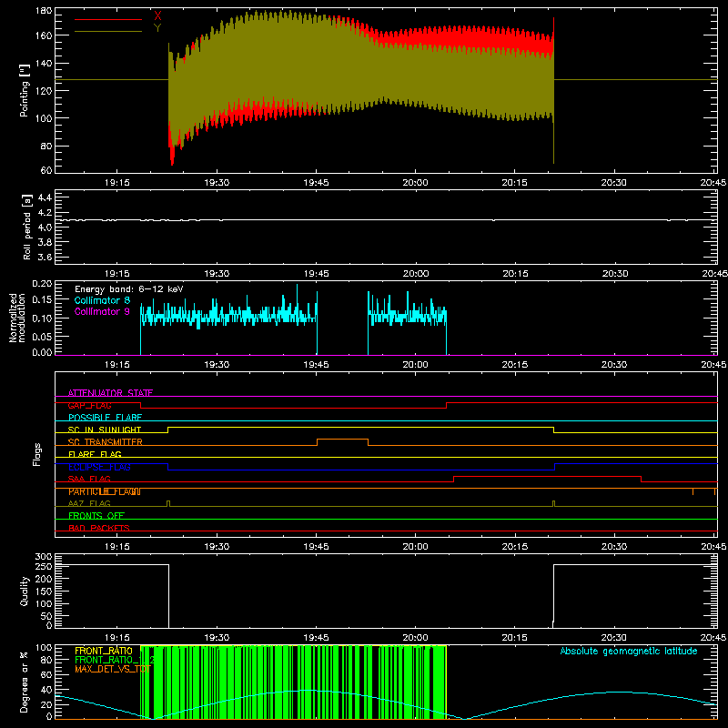The width and height of the screenshot is (728, 728).
Task: Click the 'Collimator 8' legend entry
Action: point(102,300)
